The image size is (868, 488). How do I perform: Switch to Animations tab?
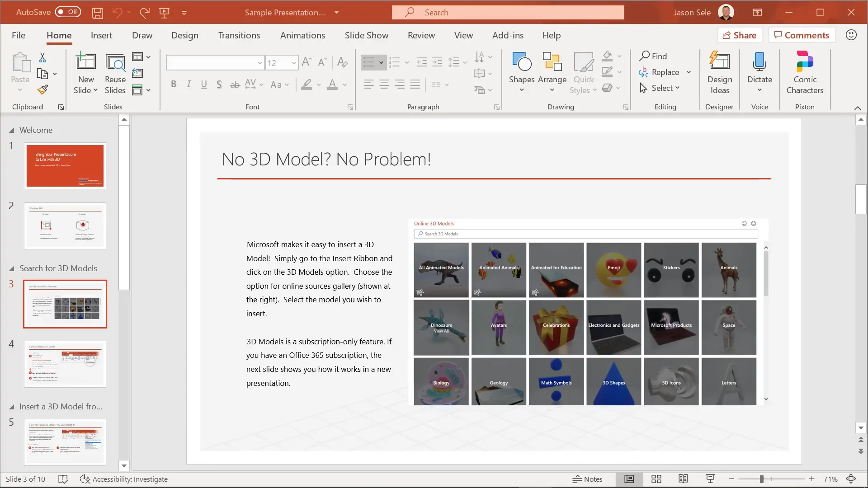(x=302, y=35)
